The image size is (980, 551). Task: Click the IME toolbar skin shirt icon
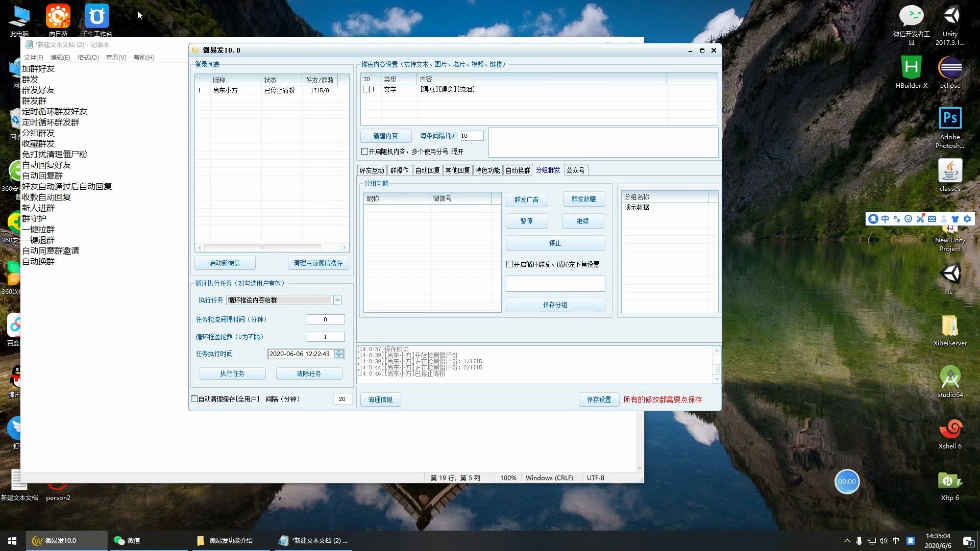(x=955, y=219)
